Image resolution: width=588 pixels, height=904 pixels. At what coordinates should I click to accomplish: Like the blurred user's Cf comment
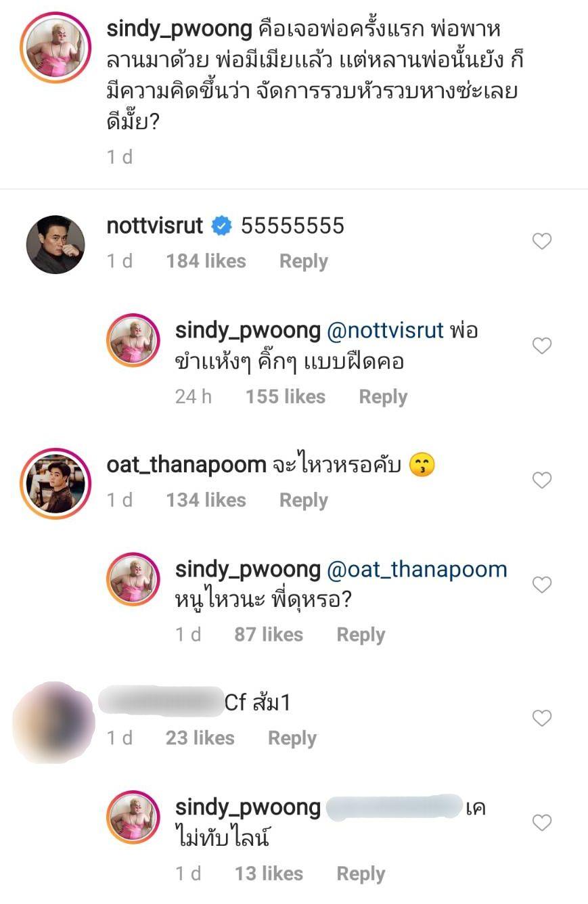click(x=542, y=718)
